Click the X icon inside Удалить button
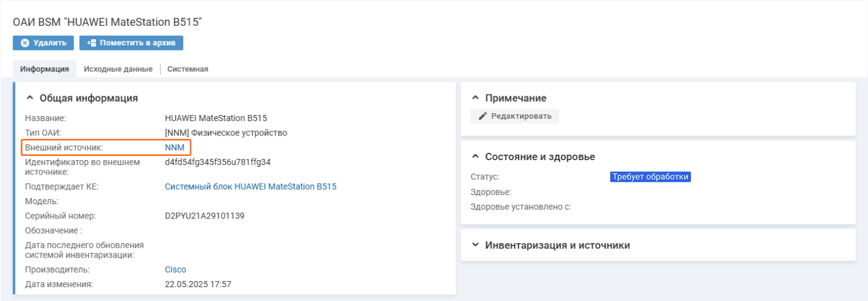 click(25, 43)
